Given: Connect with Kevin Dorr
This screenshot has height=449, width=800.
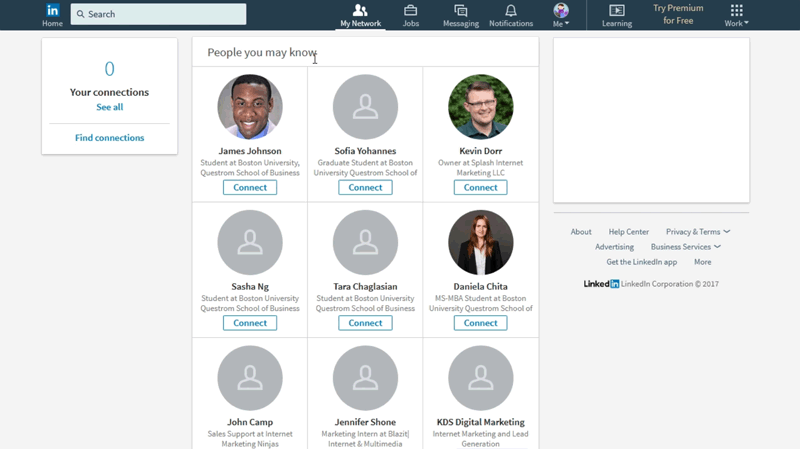Looking at the screenshot, I should pyautogui.click(x=480, y=187).
